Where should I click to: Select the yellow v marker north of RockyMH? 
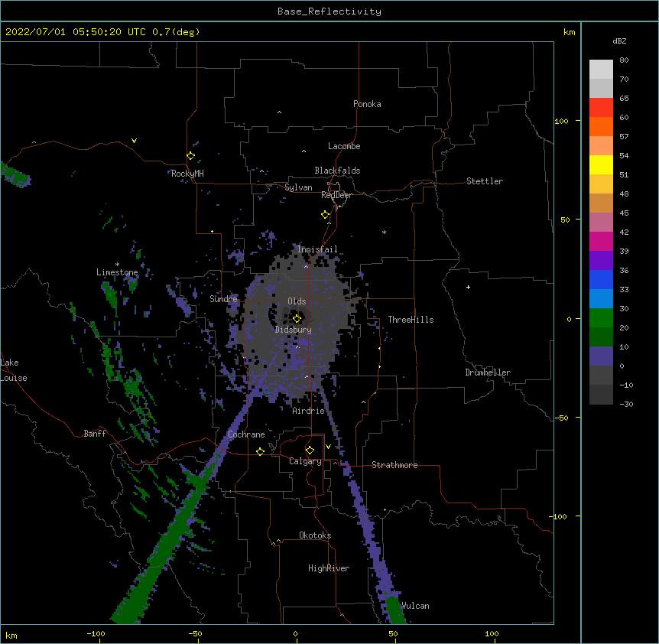pos(134,141)
